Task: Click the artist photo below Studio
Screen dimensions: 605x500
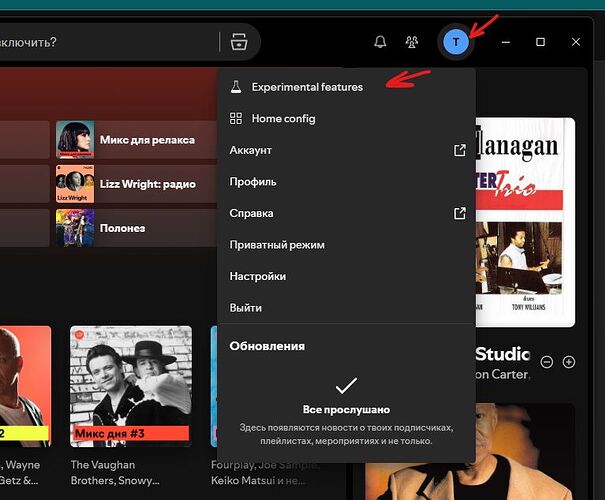Action: (470, 452)
